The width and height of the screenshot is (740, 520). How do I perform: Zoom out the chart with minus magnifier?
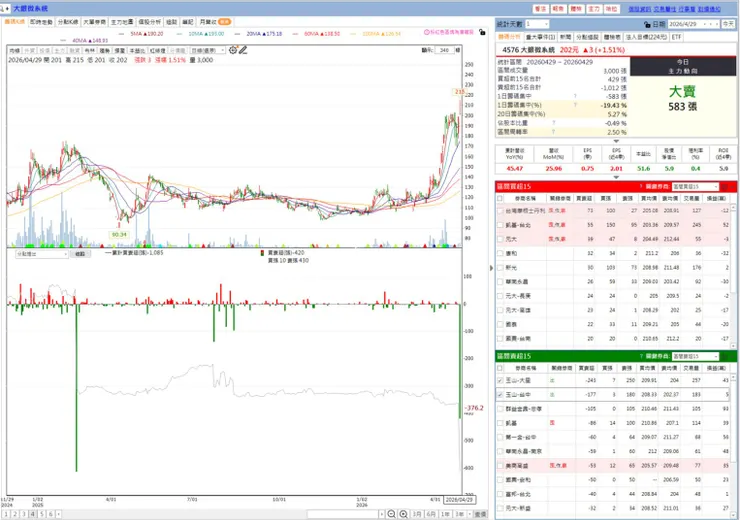coord(391,514)
